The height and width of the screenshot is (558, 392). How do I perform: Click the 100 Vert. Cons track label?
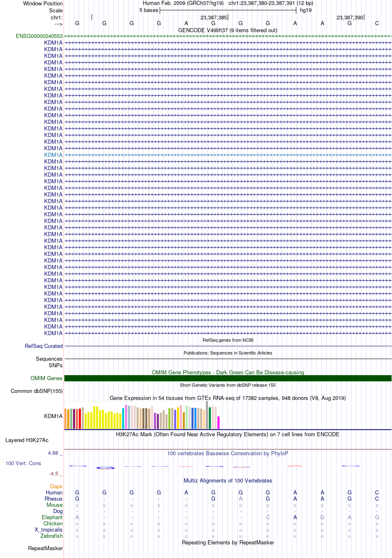[23, 463]
